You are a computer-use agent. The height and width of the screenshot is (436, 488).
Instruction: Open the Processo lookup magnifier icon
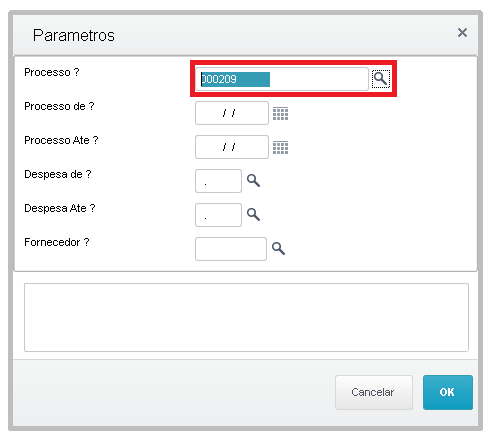(381, 79)
